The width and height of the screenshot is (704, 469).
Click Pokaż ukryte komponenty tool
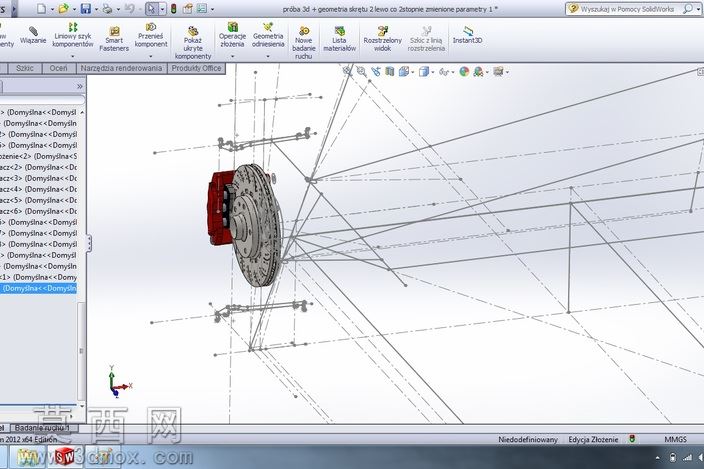coord(193,43)
